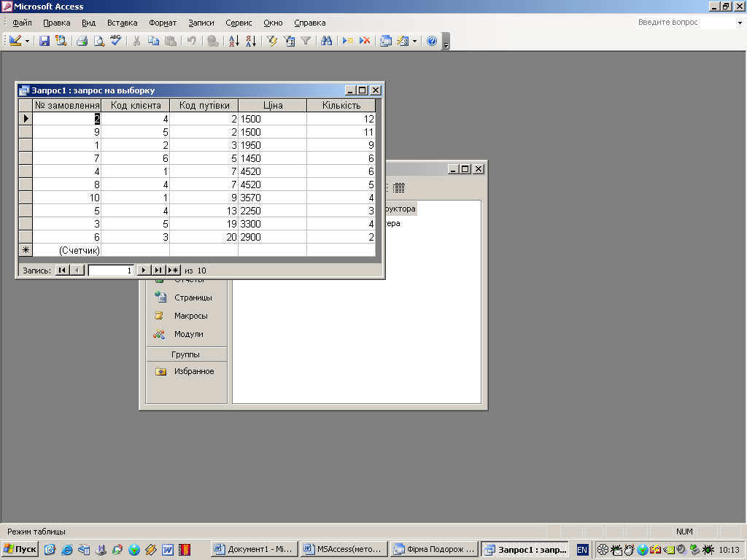
Task: Jump to the last record button
Action: coord(158,270)
